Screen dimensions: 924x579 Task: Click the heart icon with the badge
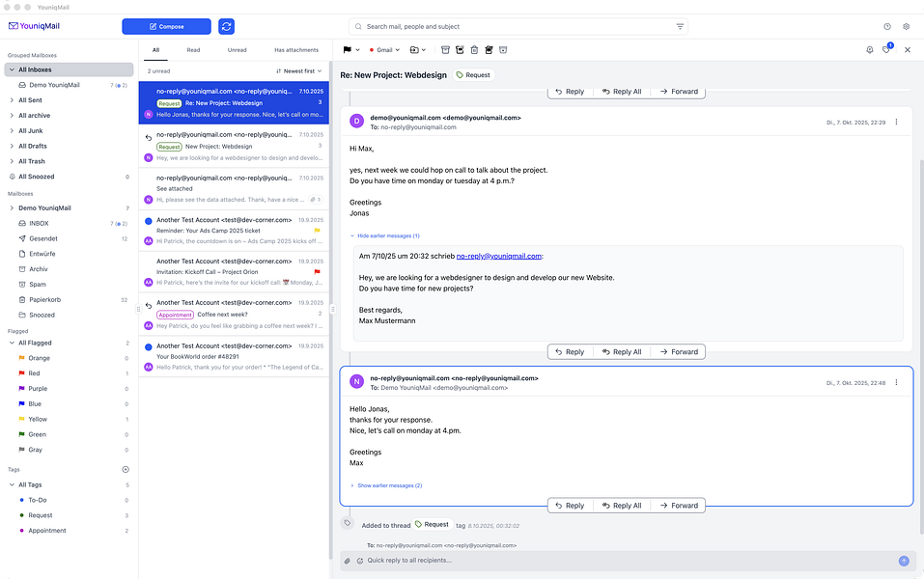885,50
